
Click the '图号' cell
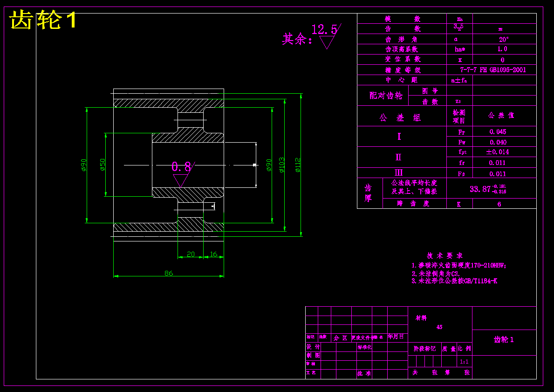[430, 91]
